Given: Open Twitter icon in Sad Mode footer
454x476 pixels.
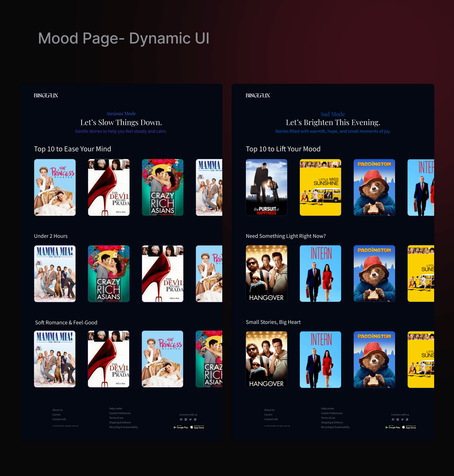Looking at the screenshot, I should tap(402, 420).
